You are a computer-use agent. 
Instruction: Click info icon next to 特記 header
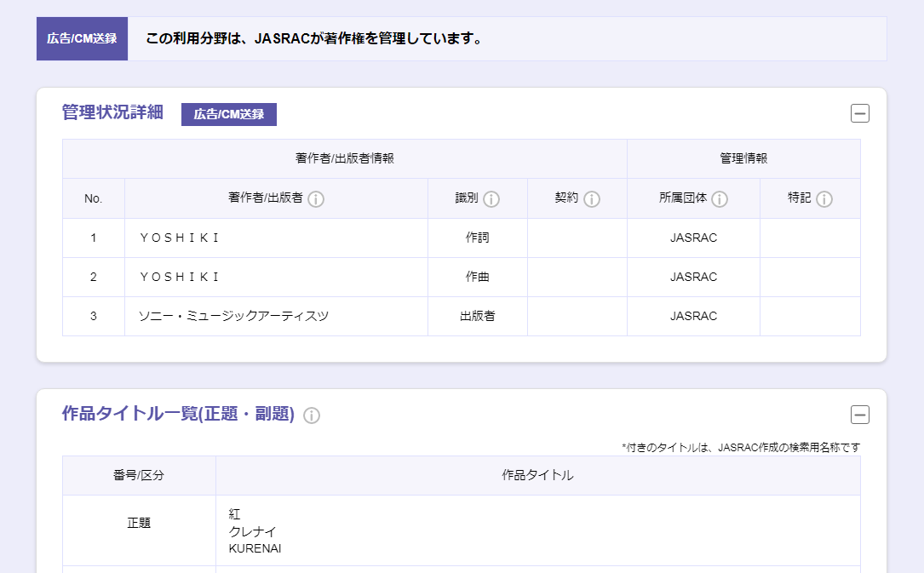coord(824,199)
